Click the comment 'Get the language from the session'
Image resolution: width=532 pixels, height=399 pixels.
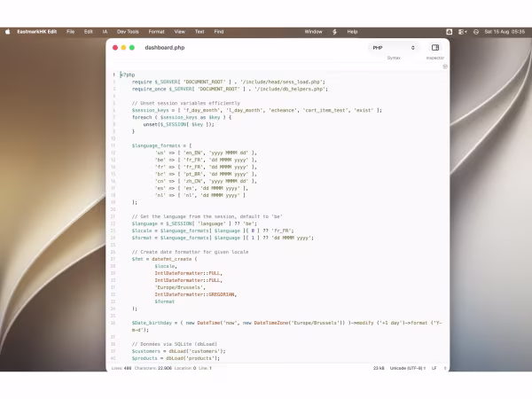(207, 216)
